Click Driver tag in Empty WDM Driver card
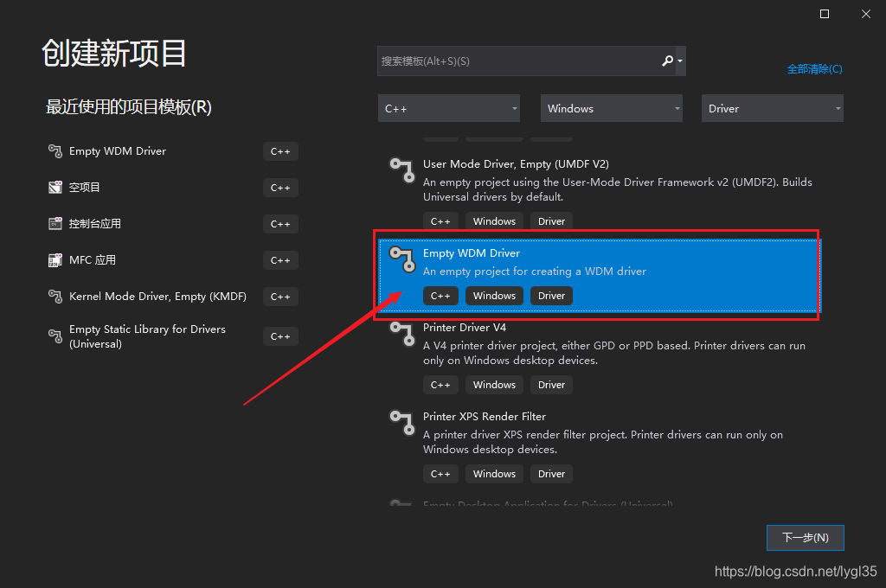Image resolution: width=886 pixels, height=588 pixels. (x=551, y=296)
